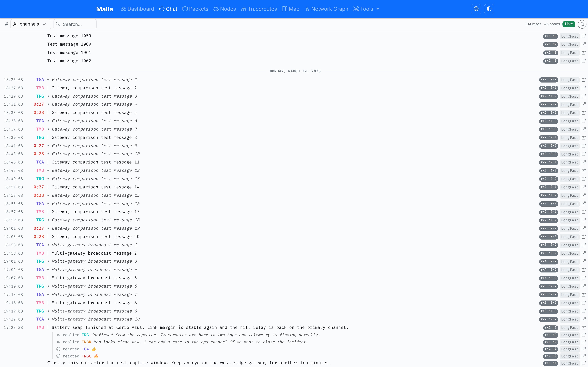Open packet link for Gateway comparison message 1

pyautogui.click(x=584, y=80)
